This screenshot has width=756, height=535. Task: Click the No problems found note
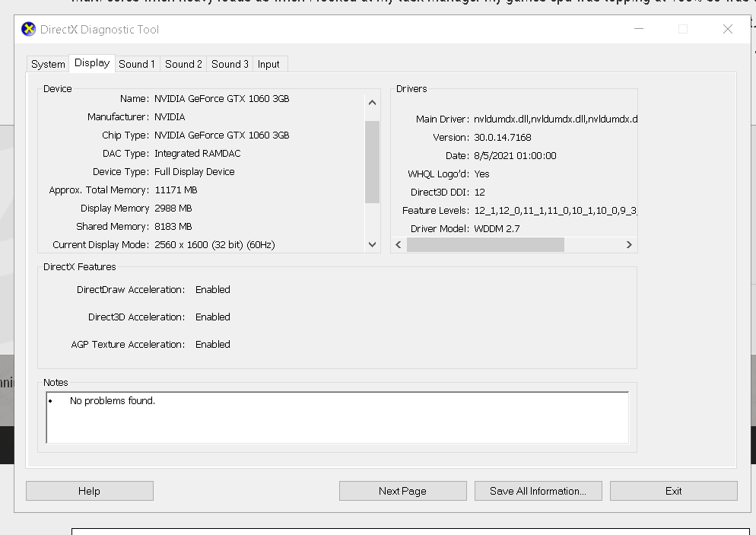pyautogui.click(x=113, y=401)
